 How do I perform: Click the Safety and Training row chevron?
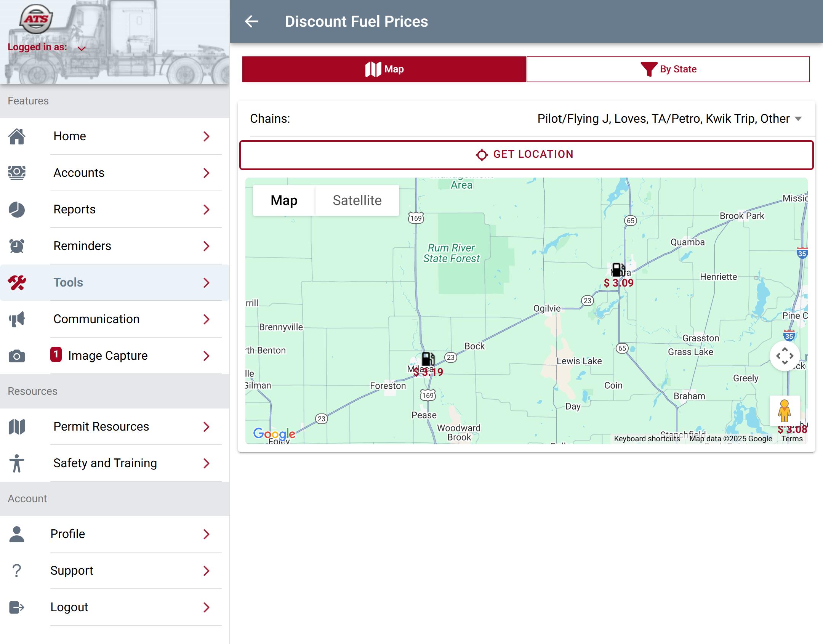click(207, 463)
